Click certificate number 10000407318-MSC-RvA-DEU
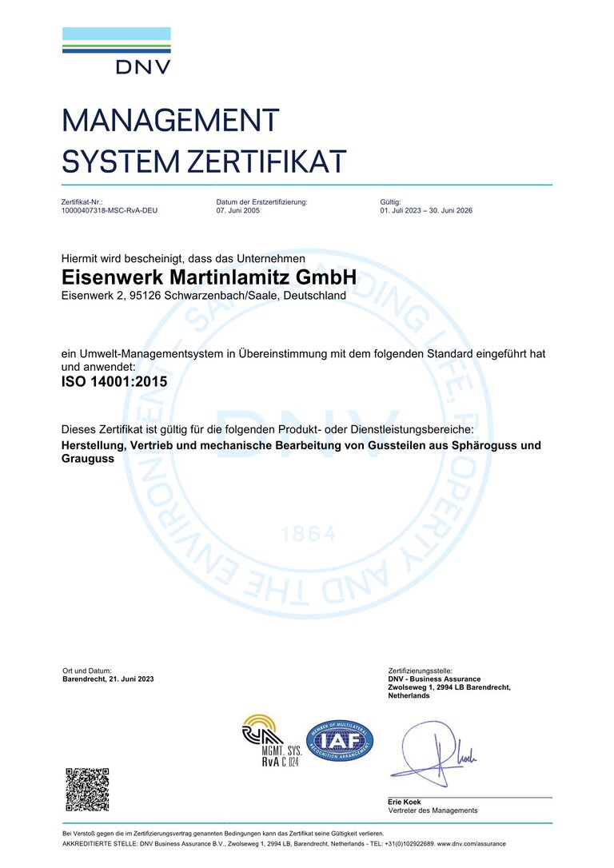The width and height of the screenshot is (614, 868). pyautogui.click(x=110, y=210)
